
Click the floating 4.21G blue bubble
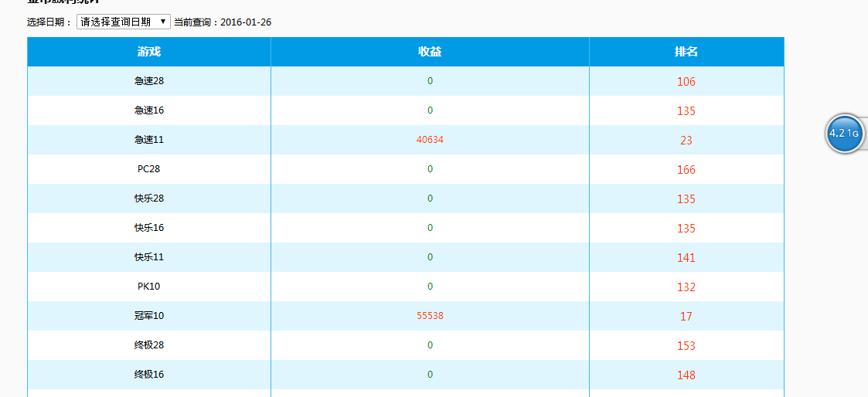844,134
